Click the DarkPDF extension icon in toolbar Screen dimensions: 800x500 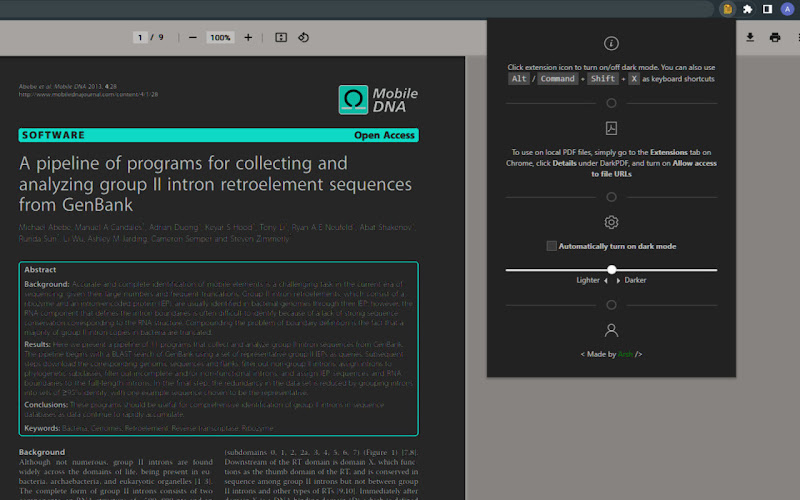[x=728, y=9]
